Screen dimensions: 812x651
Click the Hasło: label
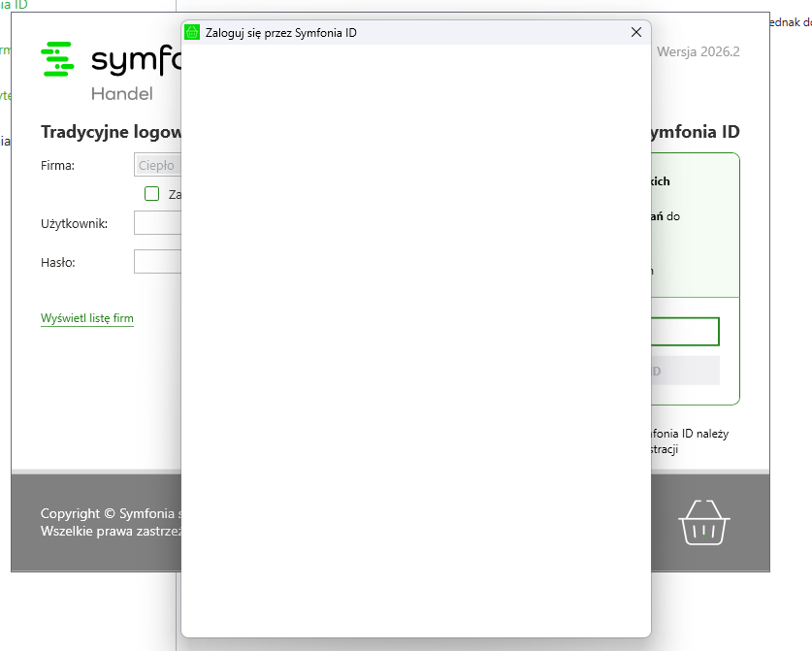(x=57, y=262)
